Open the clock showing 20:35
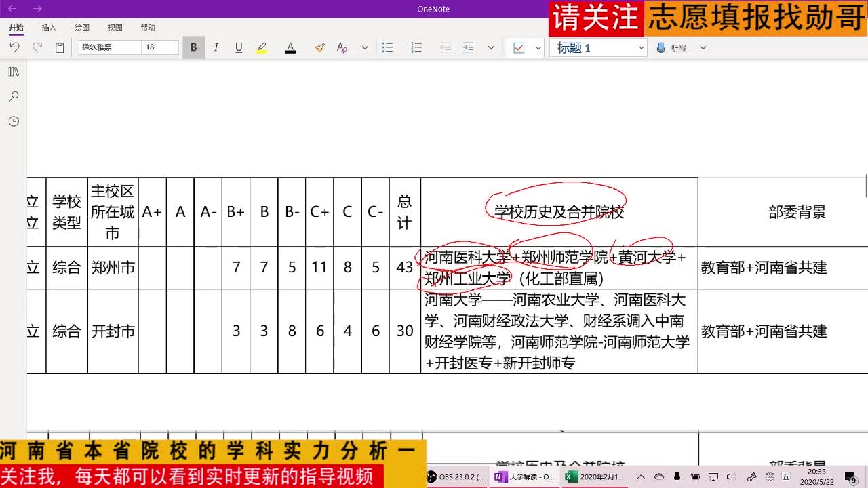Image resolution: width=868 pixels, height=488 pixels. [817, 476]
